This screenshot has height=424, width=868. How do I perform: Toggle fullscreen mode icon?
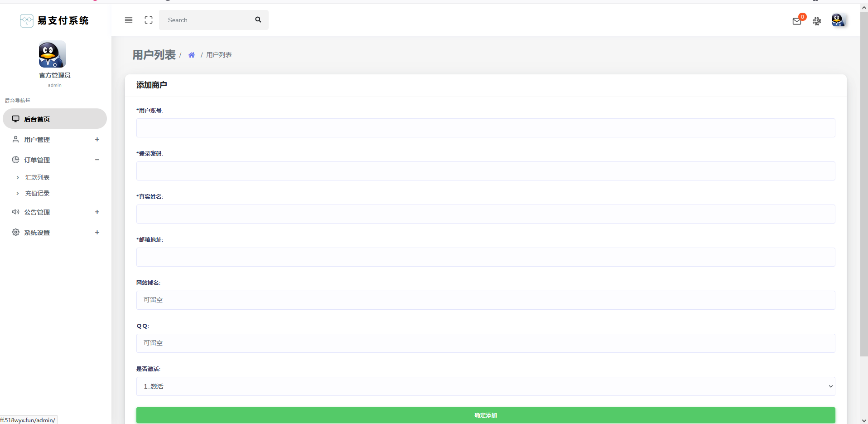tap(149, 20)
